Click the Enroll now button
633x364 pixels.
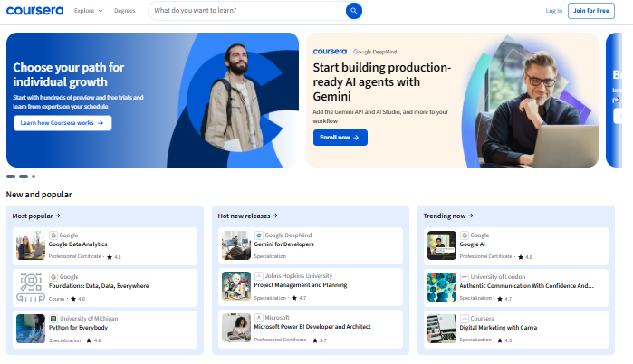coord(340,138)
